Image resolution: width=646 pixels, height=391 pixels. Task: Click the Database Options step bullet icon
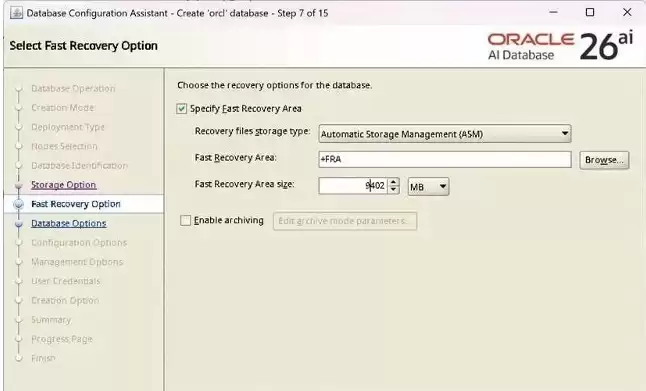[19, 224]
